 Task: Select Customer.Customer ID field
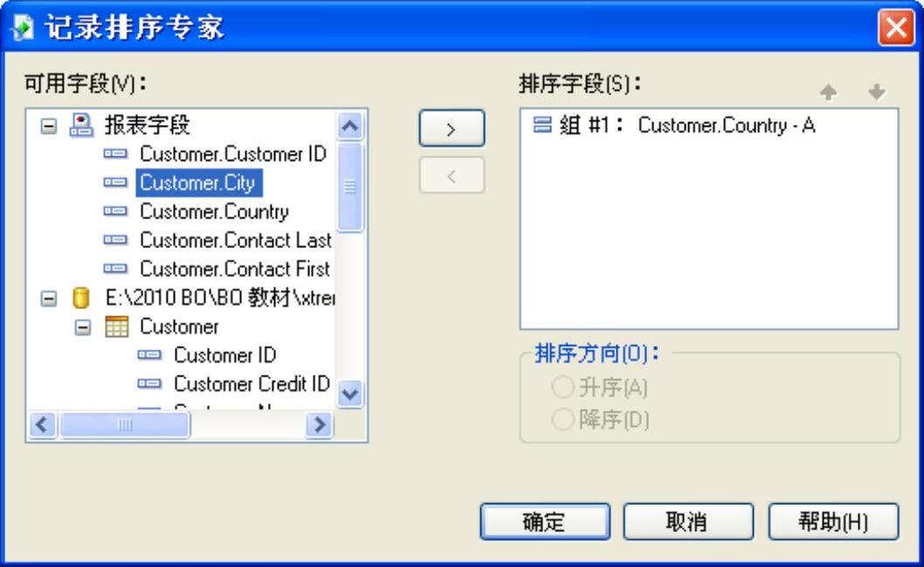tap(233, 154)
